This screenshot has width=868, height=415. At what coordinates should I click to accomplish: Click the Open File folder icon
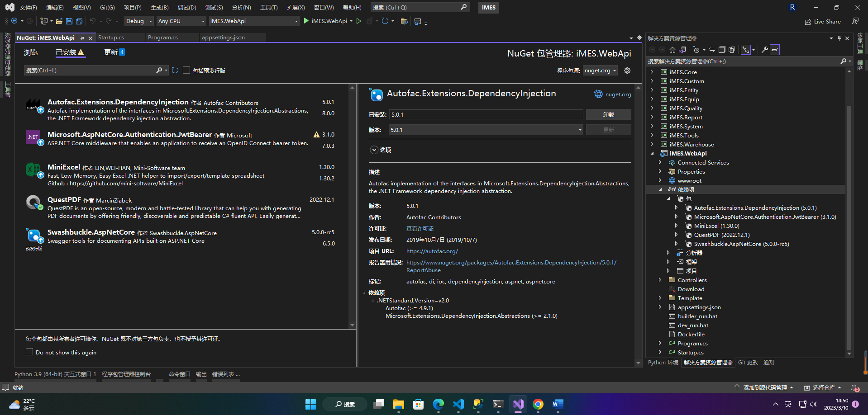(59, 21)
